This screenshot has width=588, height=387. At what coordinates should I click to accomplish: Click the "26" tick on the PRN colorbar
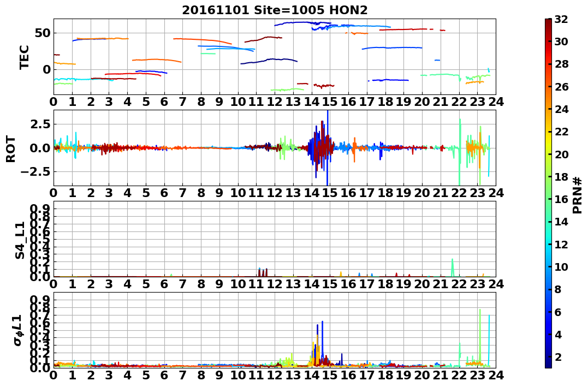pyautogui.click(x=561, y=87)
